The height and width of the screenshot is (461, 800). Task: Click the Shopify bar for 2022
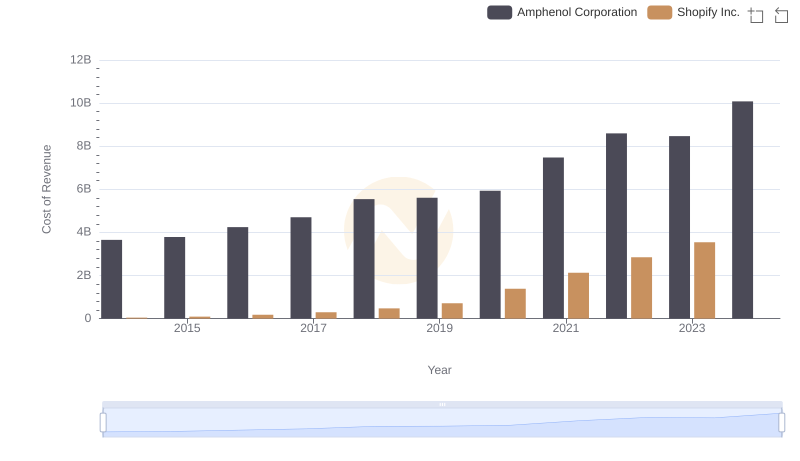click(x=642, y=288)
